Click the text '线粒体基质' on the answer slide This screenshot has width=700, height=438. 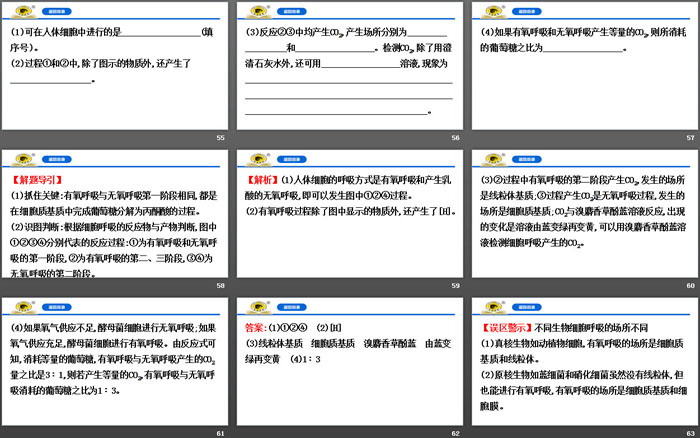280,343
